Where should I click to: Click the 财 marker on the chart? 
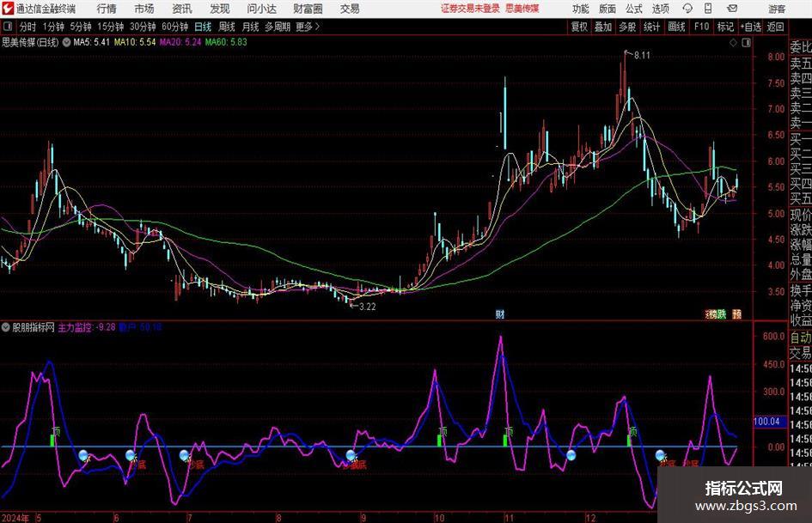(500, 313)
